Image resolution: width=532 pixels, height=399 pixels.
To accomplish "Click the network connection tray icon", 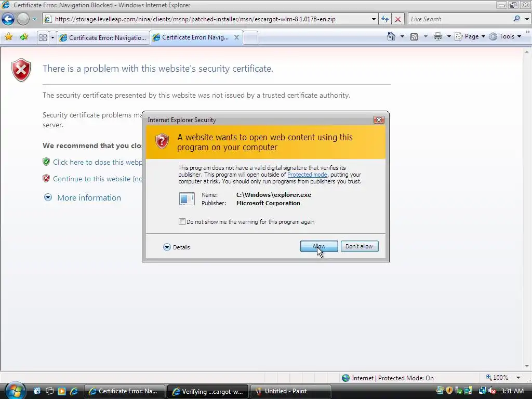I will tap(482, 391).
